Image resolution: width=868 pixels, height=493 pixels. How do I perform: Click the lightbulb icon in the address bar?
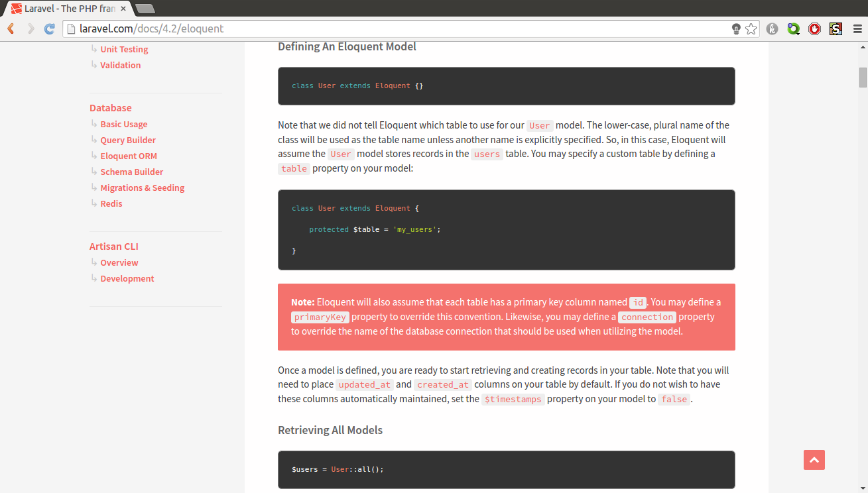point(736,29)
